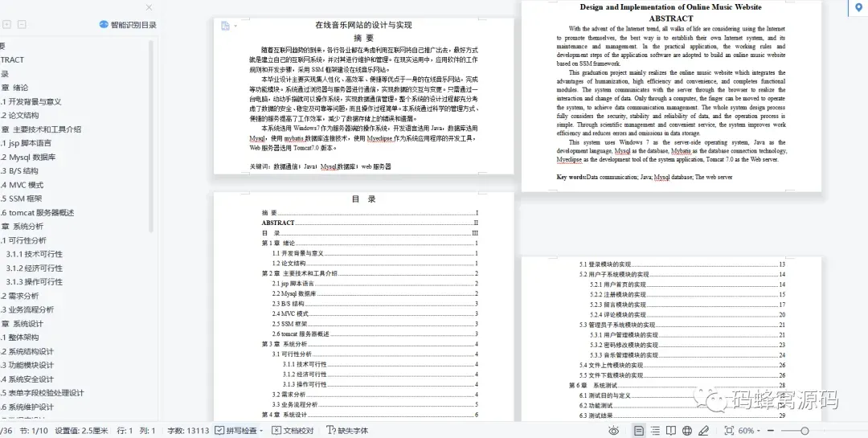Switch to web layout globe icon
Image resolution: width=868 pixels, height=438 pixels.
click(x=687, y=431)
